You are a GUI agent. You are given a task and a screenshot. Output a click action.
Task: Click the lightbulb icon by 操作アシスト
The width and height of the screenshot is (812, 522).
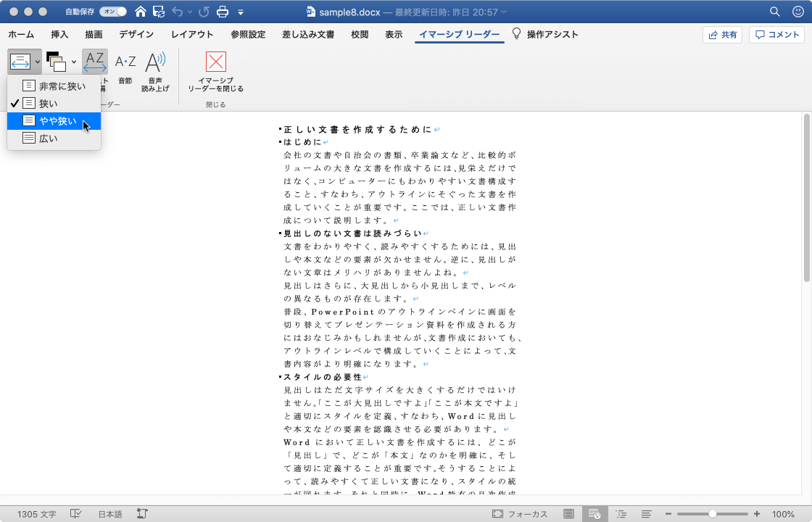[516, 33]
